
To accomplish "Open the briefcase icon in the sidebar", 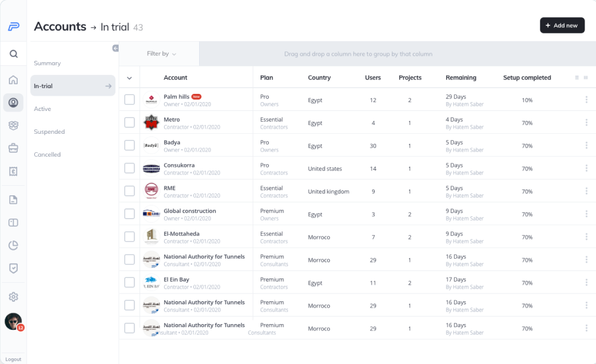I will [x=13, y=148].
